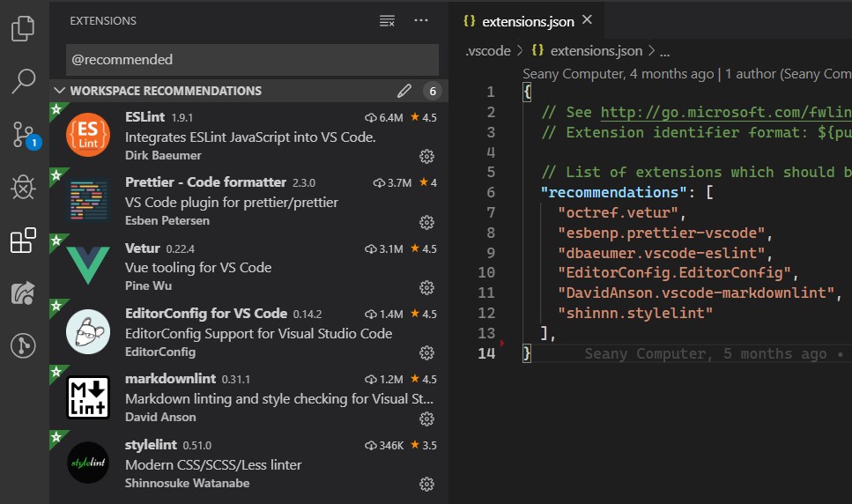Open the gear menu for Vetur extension
The height and width of the screenshot is (504, 852).
pyautogui.click(x=426, y=287)
